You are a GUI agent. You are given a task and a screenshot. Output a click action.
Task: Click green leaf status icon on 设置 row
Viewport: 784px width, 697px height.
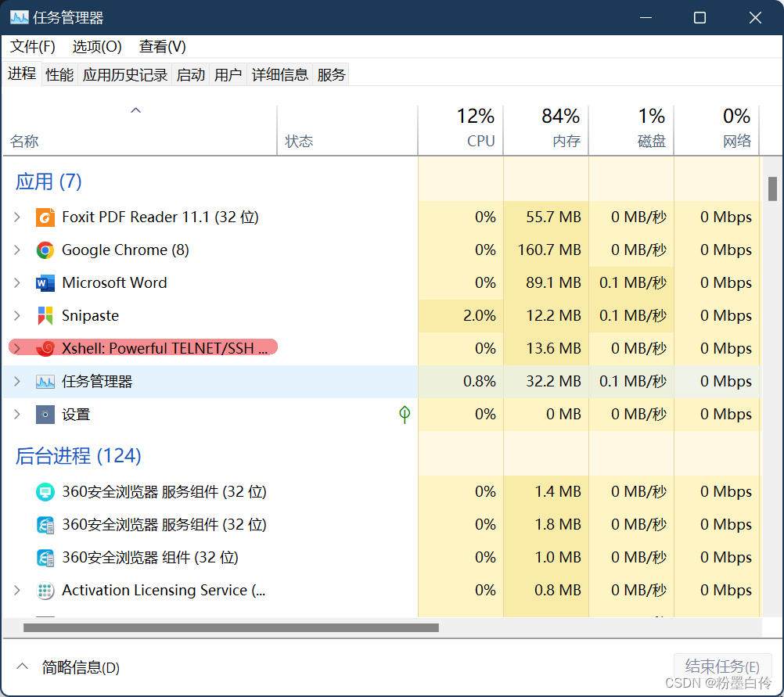(x=405, y=414)
